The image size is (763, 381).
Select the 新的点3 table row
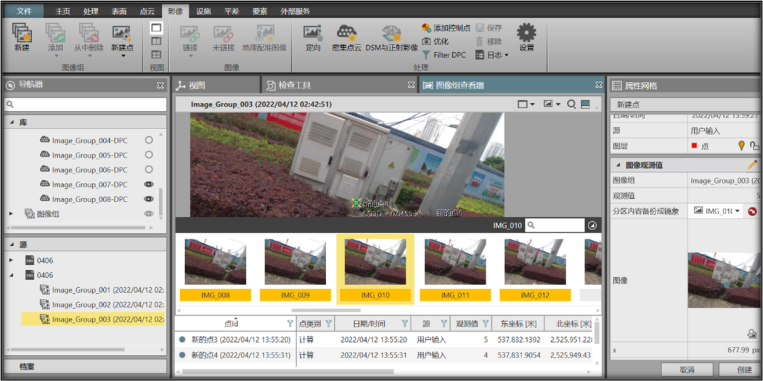384,340
